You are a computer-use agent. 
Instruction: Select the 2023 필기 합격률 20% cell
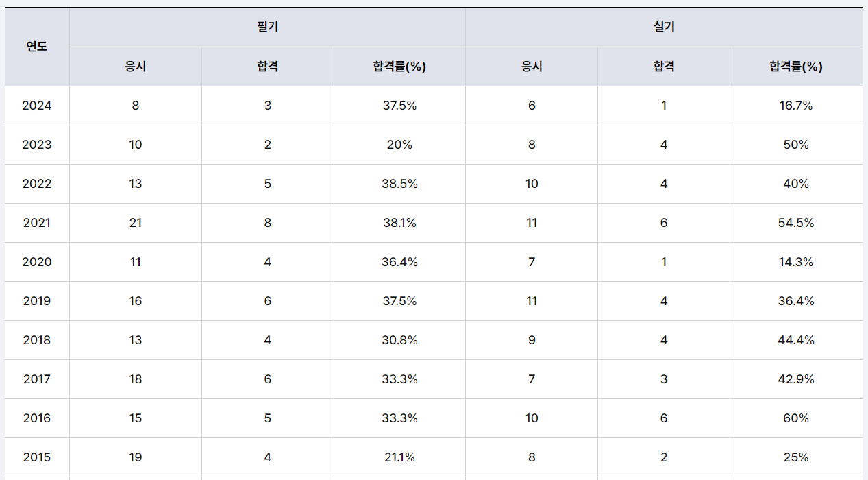coord(399,145)
